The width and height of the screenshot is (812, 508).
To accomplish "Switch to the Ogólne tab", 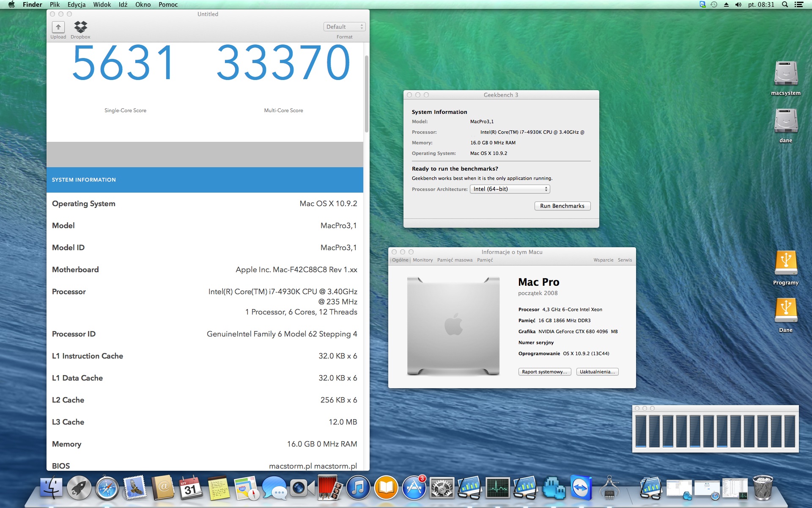I will click(x=400, y=260).
